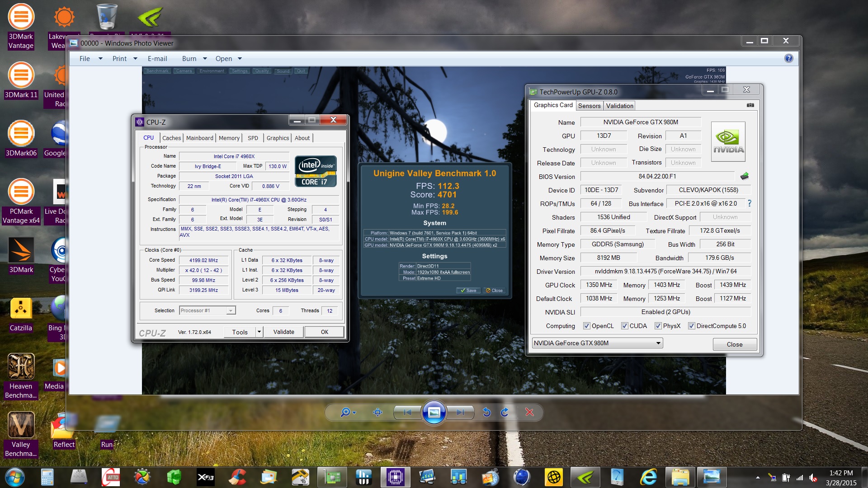Click the Windows Start orb
This screenshot has height=488, width=868.
14,477
